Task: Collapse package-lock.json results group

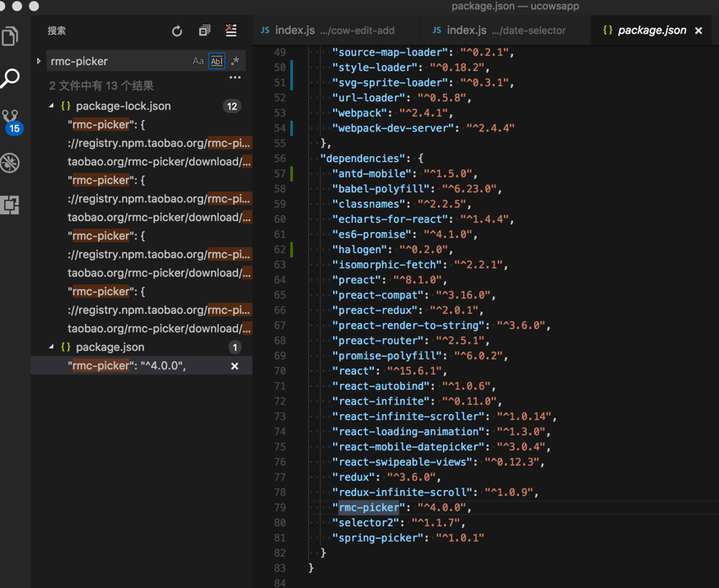Action: point(51,106)
